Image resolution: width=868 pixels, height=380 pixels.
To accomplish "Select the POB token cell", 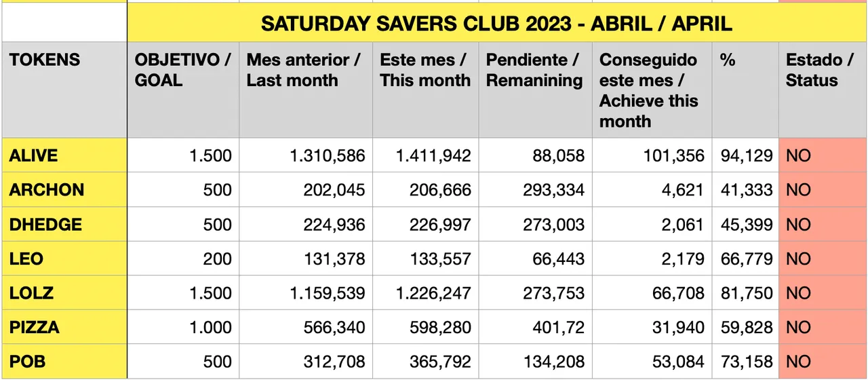I will click(x=64, y=362).
